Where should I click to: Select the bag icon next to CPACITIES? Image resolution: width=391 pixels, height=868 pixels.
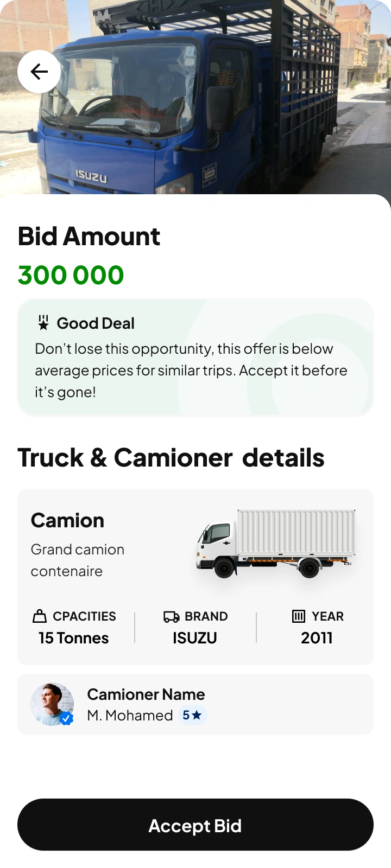tap(40, 616)
